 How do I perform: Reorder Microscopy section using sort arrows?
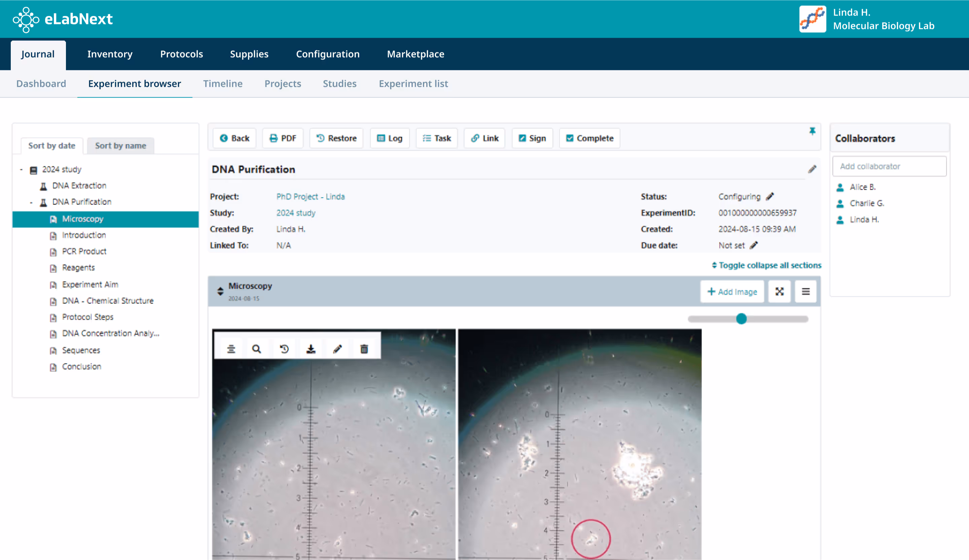220,291
